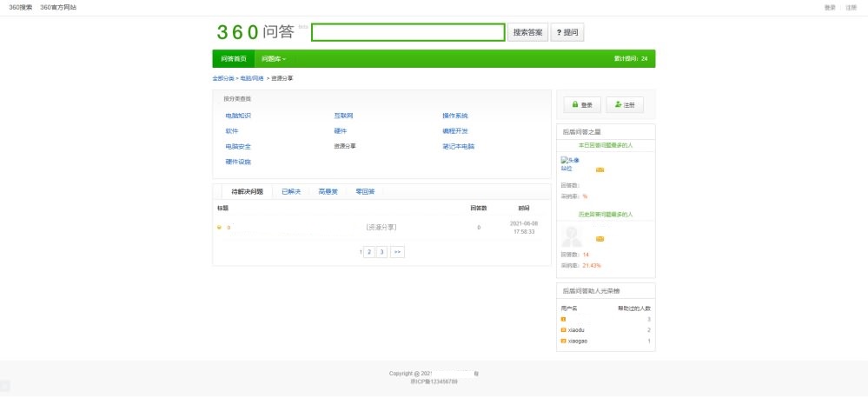
Task: Open the 电脑安全 category
Action: (238, 147)
